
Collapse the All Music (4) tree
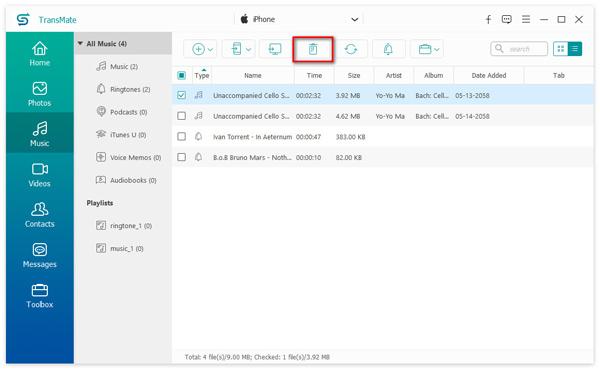[80, 43]
